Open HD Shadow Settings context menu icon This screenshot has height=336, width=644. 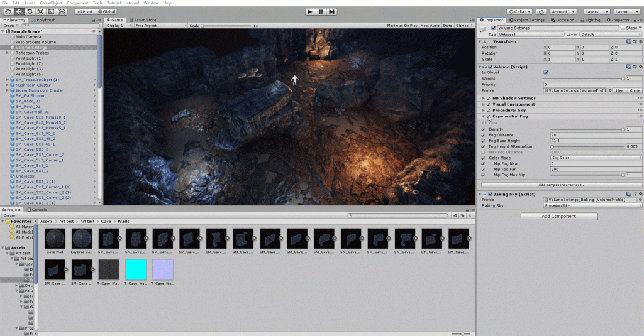pyautogui.click(x=640, y=98)
